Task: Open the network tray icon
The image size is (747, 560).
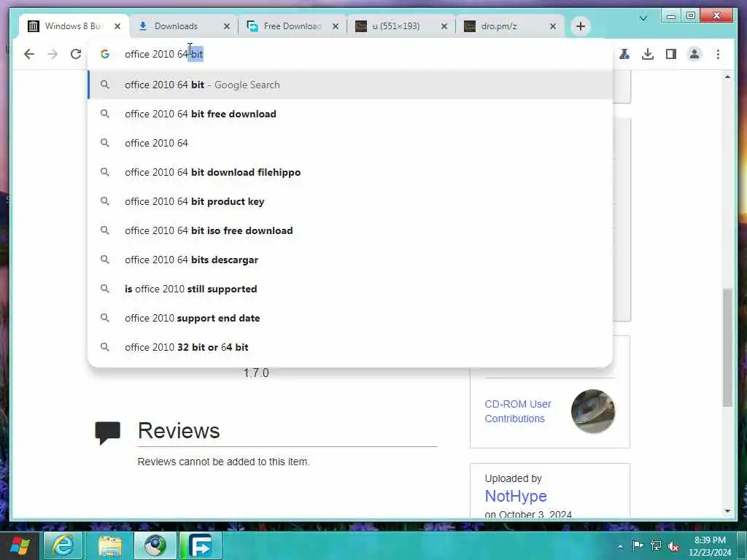Action: click(656, 545)
